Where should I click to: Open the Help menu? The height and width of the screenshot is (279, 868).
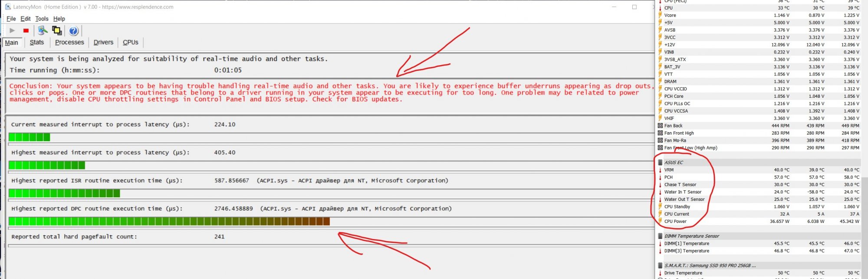(x=59, y=19)
